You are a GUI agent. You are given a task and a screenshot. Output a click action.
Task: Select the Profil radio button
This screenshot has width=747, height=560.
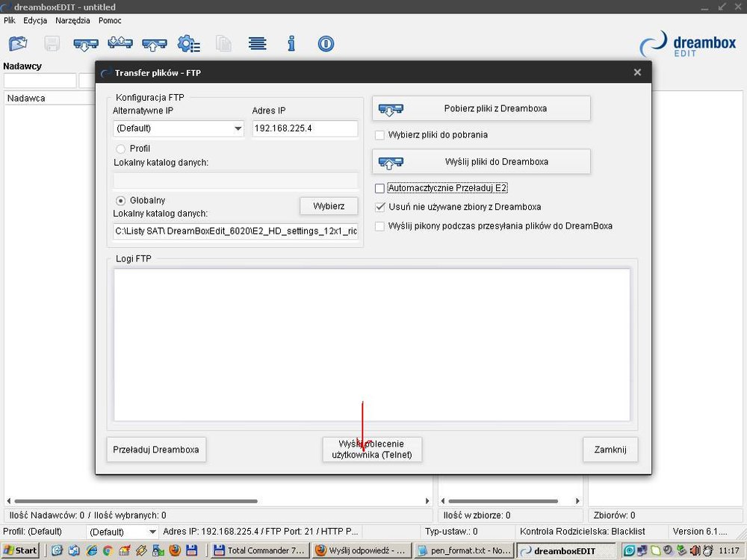pyautogui.click(x=120, y=149)
